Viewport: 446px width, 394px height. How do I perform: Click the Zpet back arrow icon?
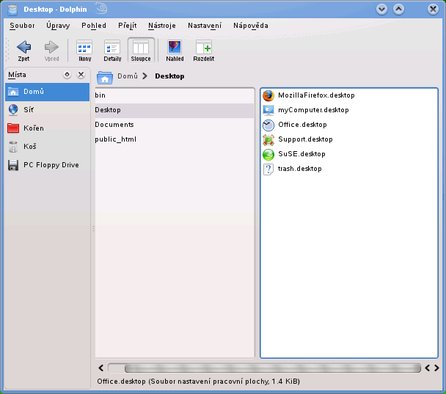click(x=24, y=47)
